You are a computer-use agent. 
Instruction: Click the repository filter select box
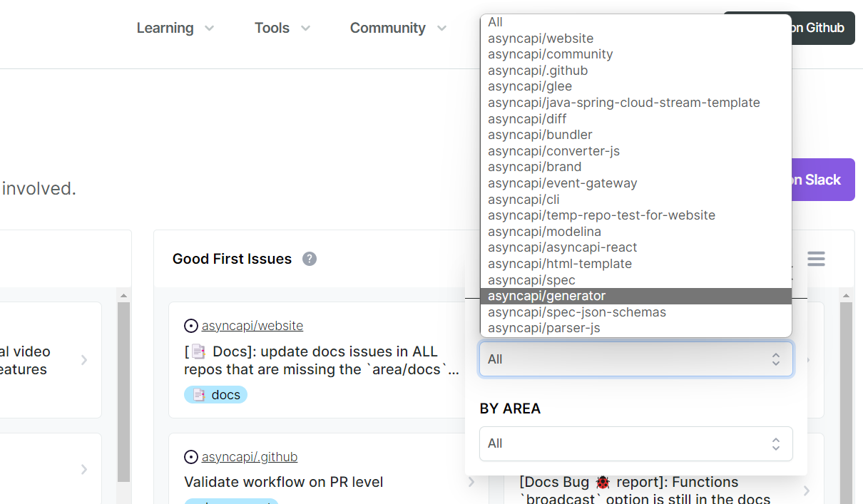coord(636,359)
